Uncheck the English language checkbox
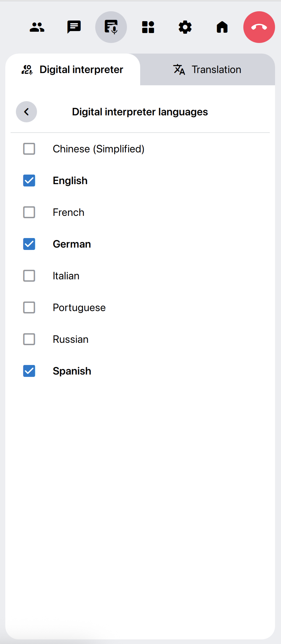The width and height of the screenshot is (281, 644). pos(29,181)
